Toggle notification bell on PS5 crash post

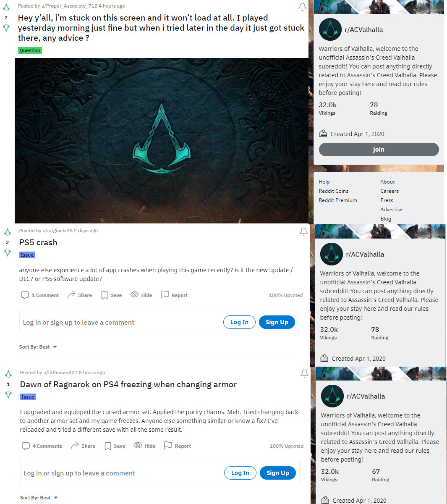(x=303, y=232)
